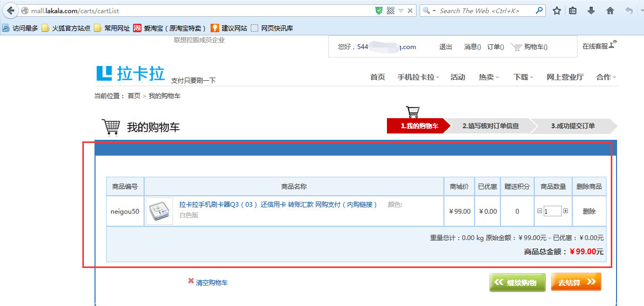Click the small cart icon in header
The width and height of the screenshot is (644, 306).
516,47
